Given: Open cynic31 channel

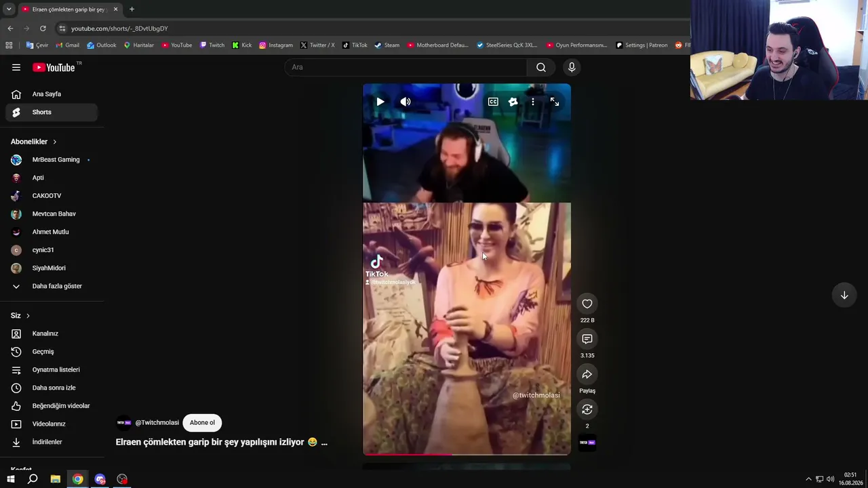Looking at the screenshot, I should (52, 250).
